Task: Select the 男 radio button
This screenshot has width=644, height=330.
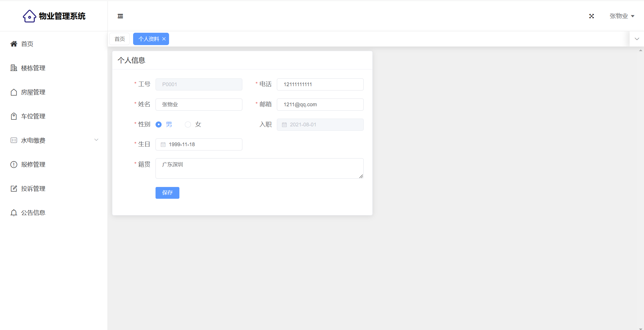Action: point(158,124)
